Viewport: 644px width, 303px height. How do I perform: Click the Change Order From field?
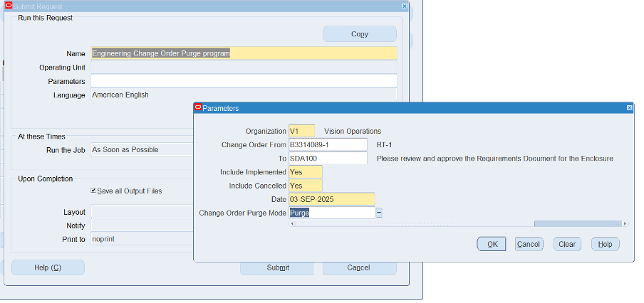[x=328, y=144]
